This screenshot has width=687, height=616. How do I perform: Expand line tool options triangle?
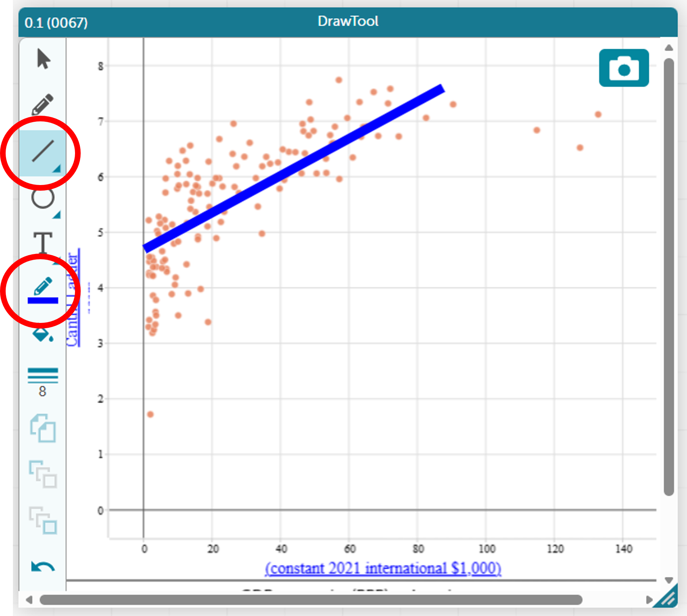(x=56, y=169)
